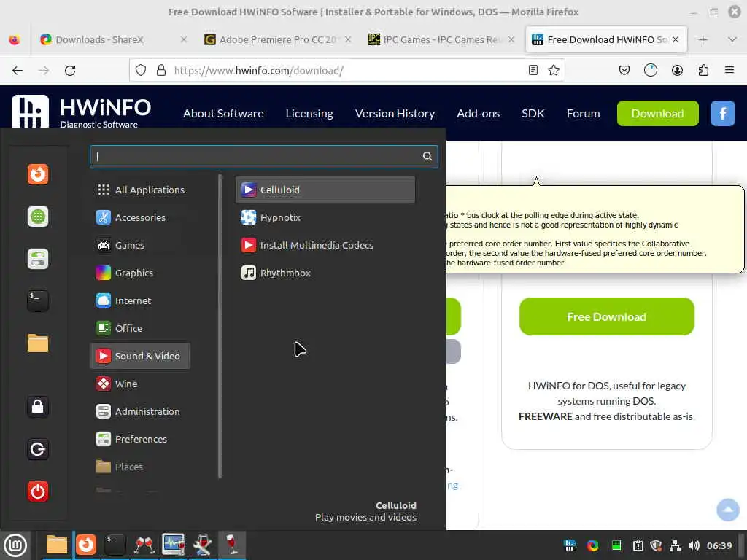Switch to the Adobe Premiere Pro CC tab

[x=278, y=39]
